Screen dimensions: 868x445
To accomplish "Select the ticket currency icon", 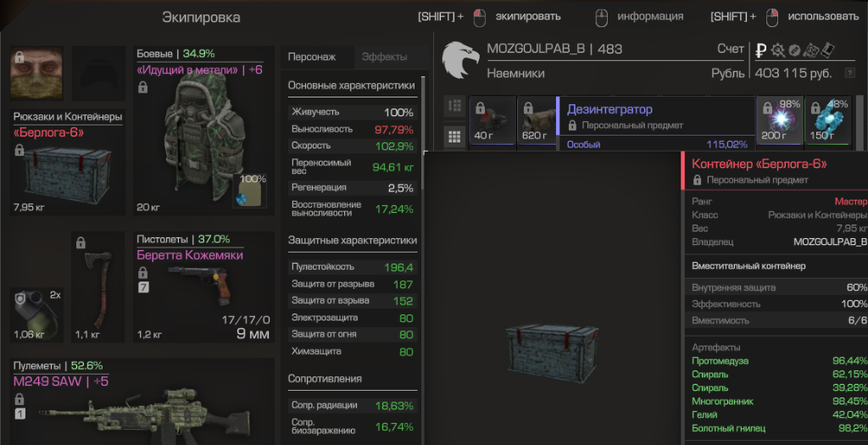I will click(827, 50).
